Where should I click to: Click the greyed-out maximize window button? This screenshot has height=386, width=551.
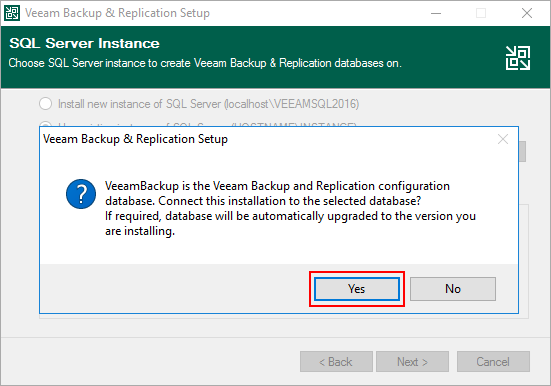point(481,13)
